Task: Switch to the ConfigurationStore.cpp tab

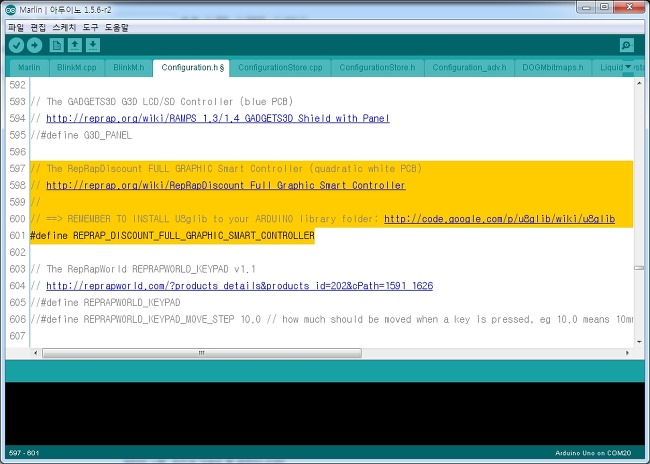Action: click(x=280, y=68)
